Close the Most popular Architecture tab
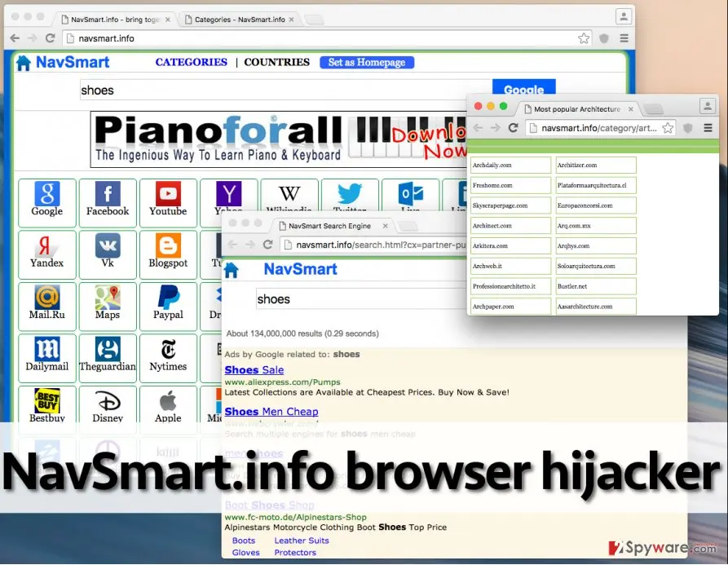Viewport: 728px width, 565px height. click(x=630, y=109)
